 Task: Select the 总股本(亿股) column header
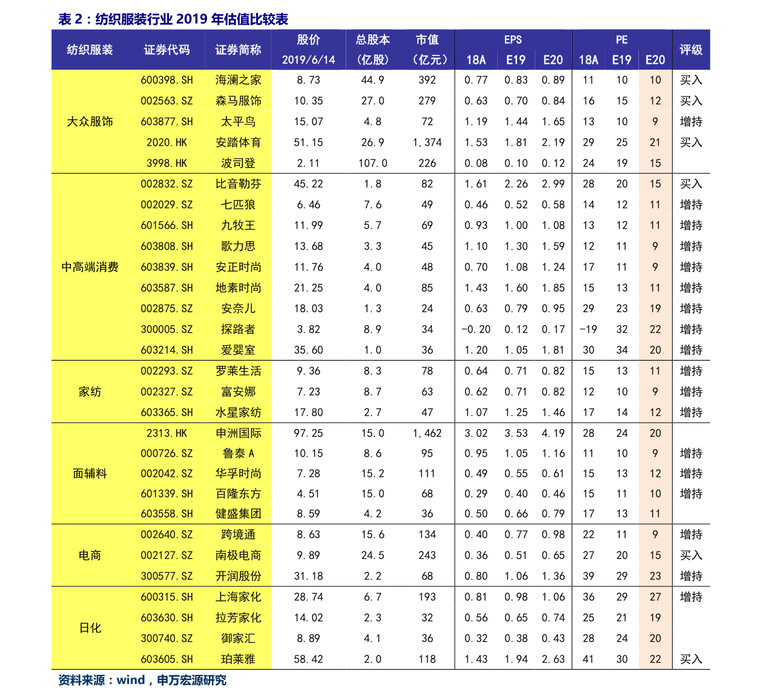click(372, 50)
